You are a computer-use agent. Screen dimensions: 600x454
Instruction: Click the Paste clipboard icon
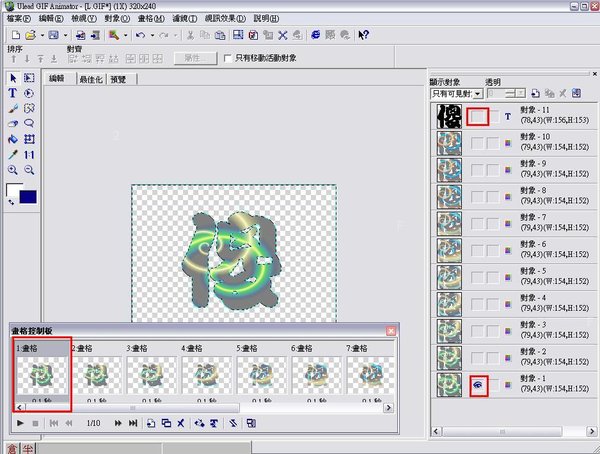(x=220, y=35)
